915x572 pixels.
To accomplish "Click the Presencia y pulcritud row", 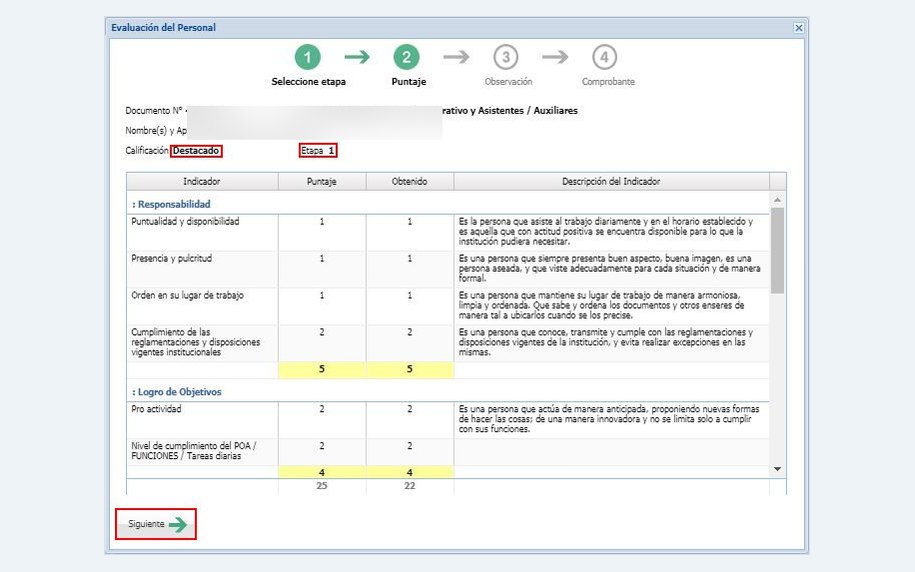I will pyautogui.click(x=448, y=268).
